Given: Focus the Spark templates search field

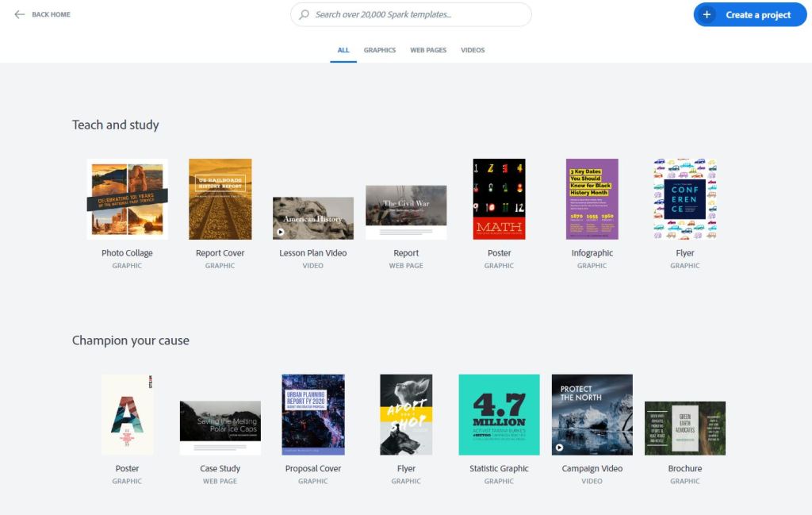Looking at the screenshot, I should 420,14.
